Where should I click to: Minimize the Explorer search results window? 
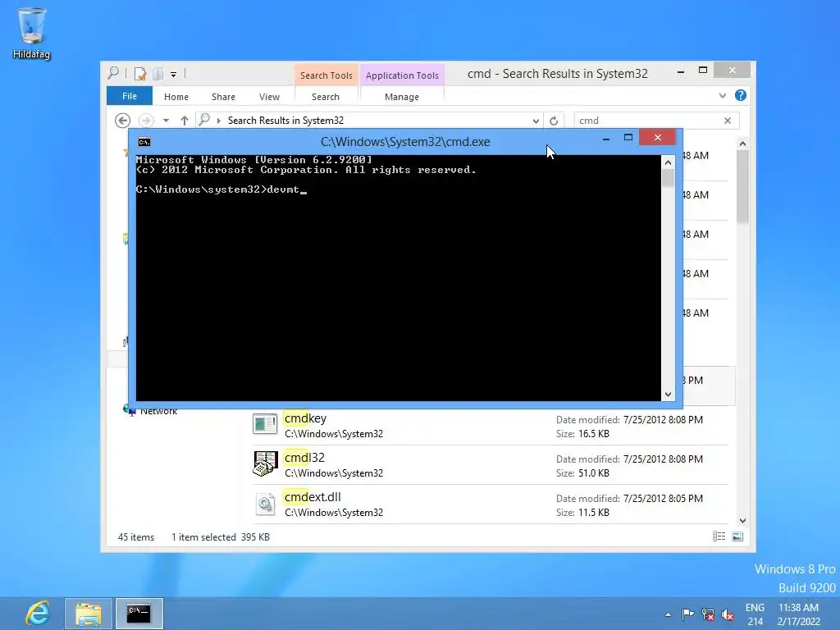(x=681, y=72)
